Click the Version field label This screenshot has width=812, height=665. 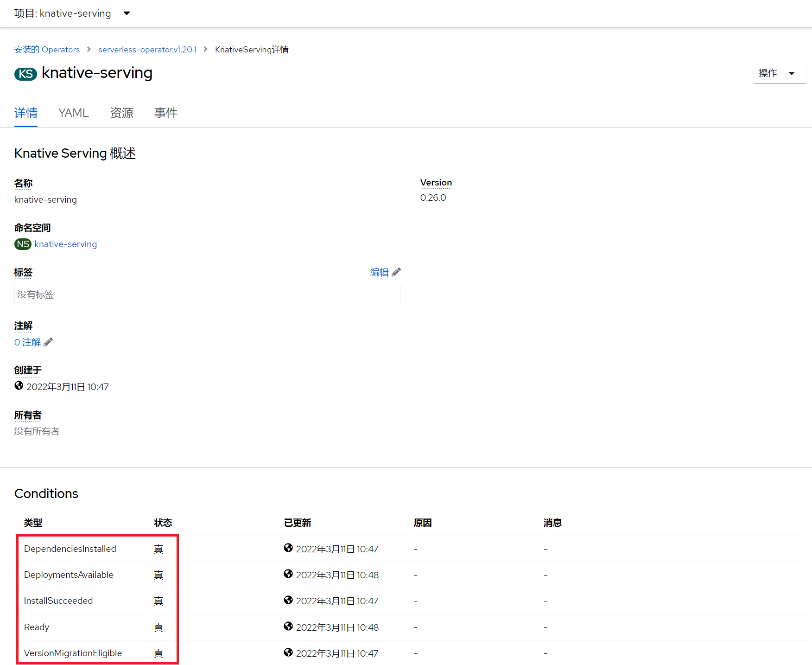pyautogui.click(x=436, y=183)
